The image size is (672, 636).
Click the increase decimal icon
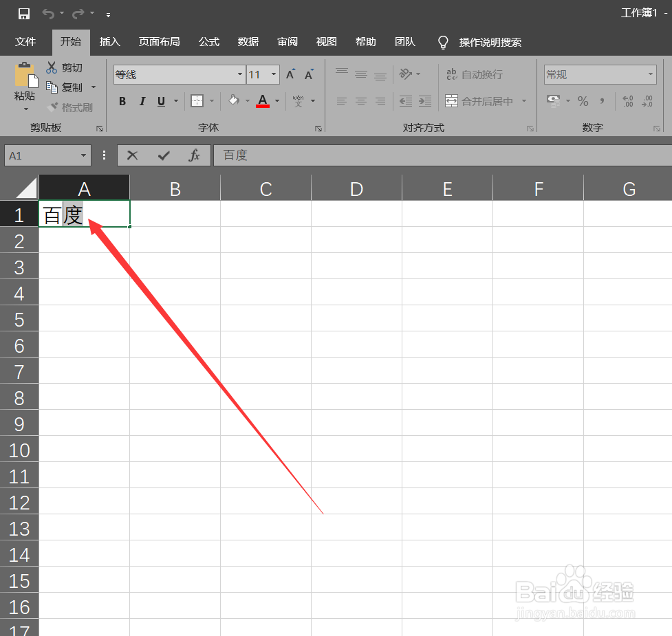point(628,101)
